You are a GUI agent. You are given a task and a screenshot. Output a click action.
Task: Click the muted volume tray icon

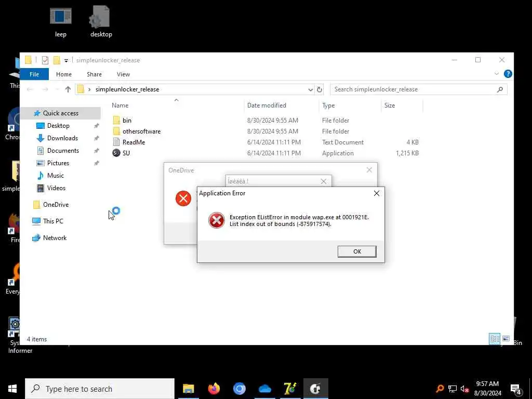click(x=465, y=389)
